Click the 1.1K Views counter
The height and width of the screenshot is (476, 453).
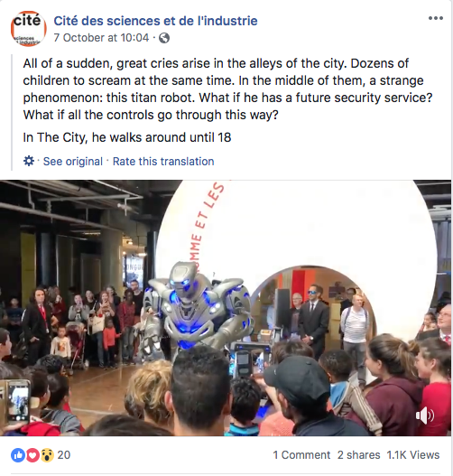pos(413,455)
